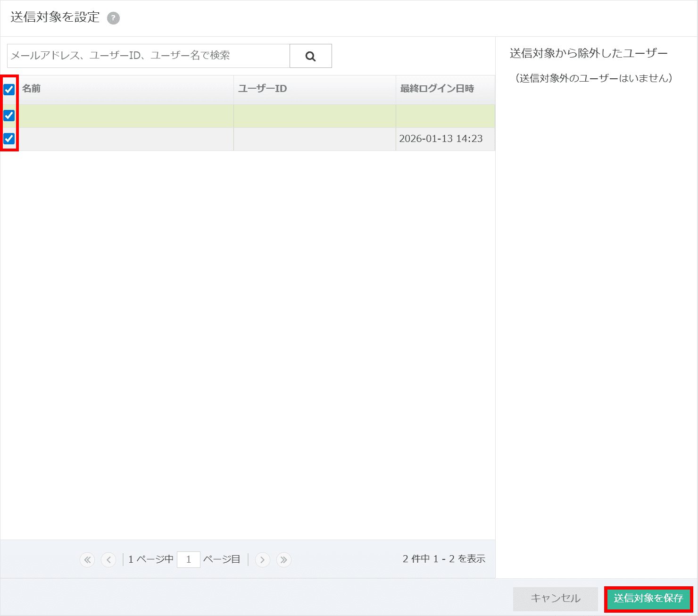Click the page number input box
The image size is (698, 616).
point(188,559)
